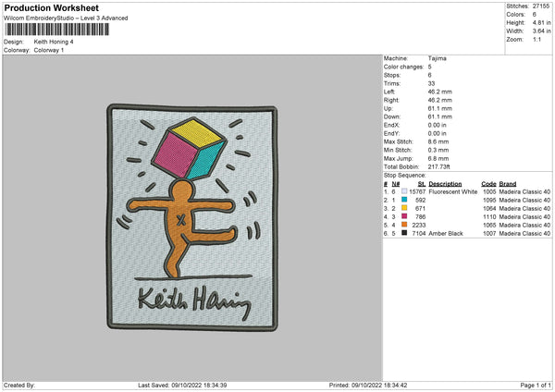Screen dimensions: 555x392
Task: Click the Production Worksheet title
Action: pos(51,7)
